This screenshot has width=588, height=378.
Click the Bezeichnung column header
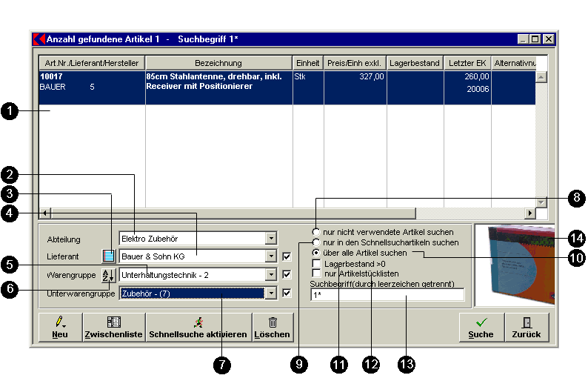tap(218, 63)
